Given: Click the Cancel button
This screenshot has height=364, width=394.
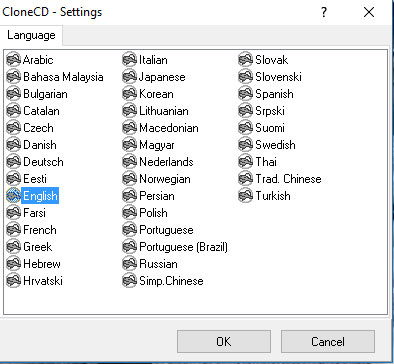Looking at the screenshot, I should pos(328,342).
